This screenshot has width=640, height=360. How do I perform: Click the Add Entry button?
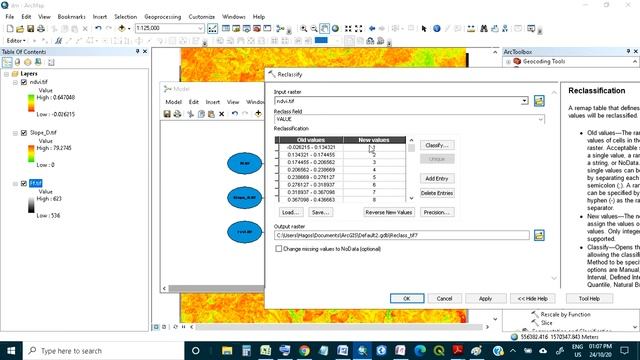[437, 178]
